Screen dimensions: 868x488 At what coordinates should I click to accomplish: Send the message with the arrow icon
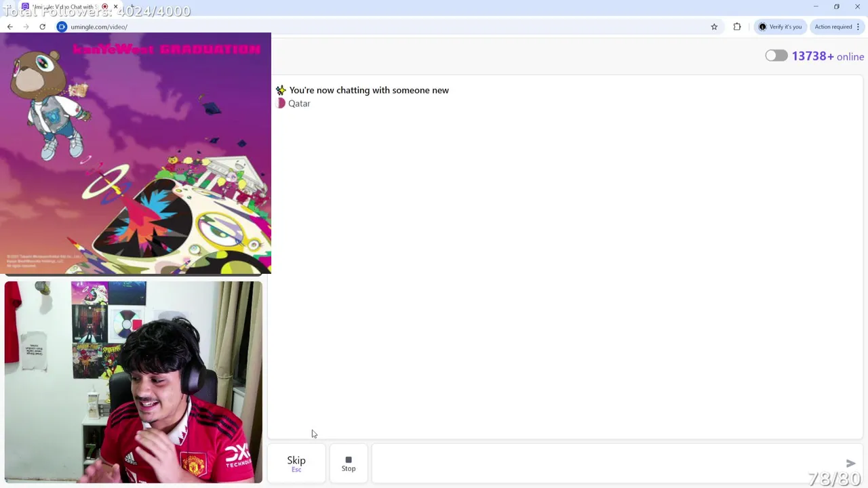[x=851, y=464]
